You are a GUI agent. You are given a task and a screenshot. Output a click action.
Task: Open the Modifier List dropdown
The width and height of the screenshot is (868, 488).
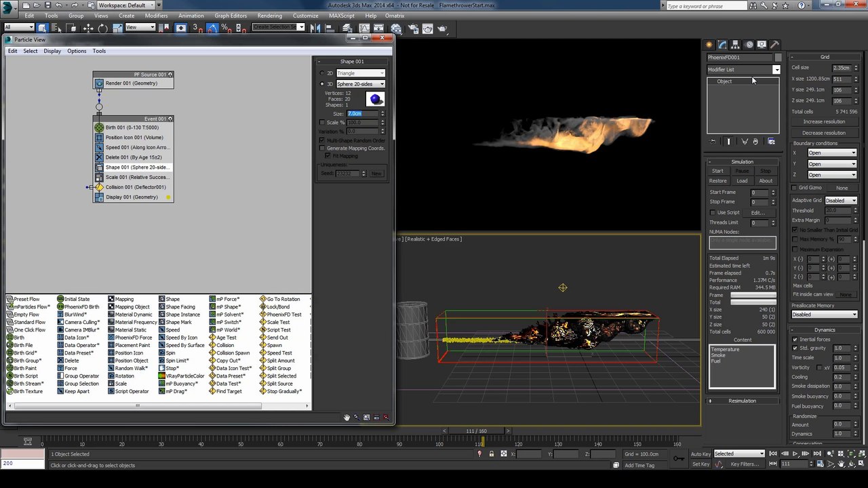[x=743, y=70]
